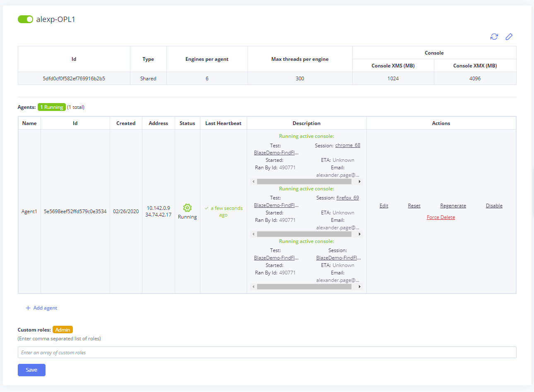Image resolution: width=534 pixels, height=392 pixels.
Task: Click the pencil edit icon
Action: coord(509,37)
